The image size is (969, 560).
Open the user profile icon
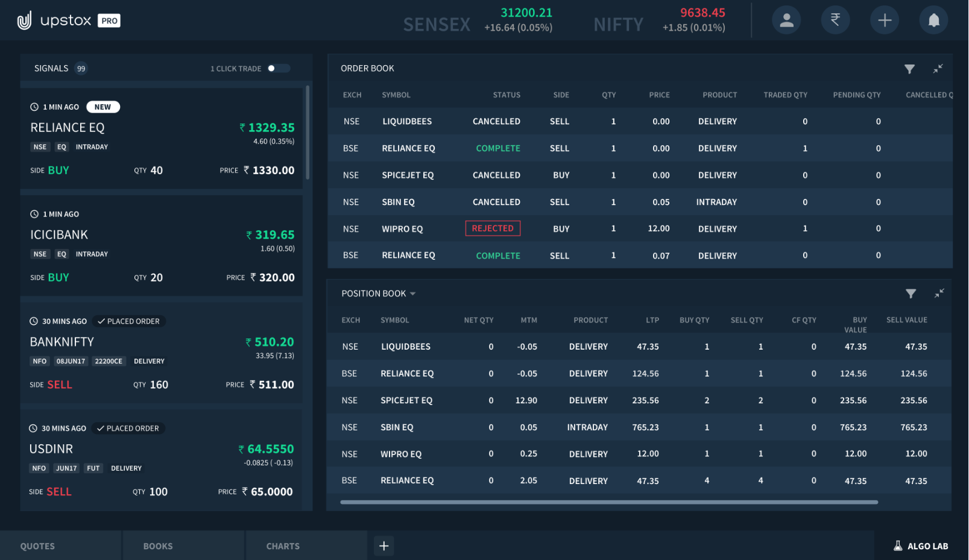click(x=786, y=20)
